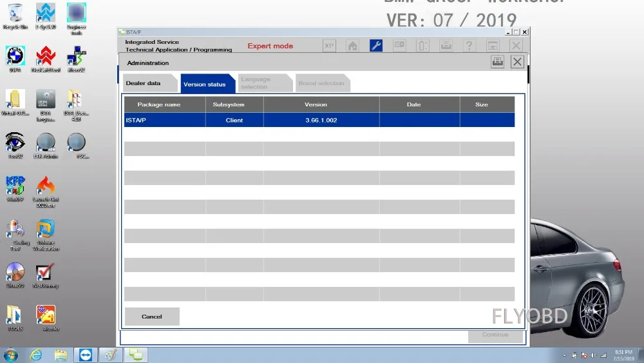Image resolution: width=644 pixels, height=363 pixels.
Task: Select the ETK Admin desktop icon
Action: (x=46, y=146)
